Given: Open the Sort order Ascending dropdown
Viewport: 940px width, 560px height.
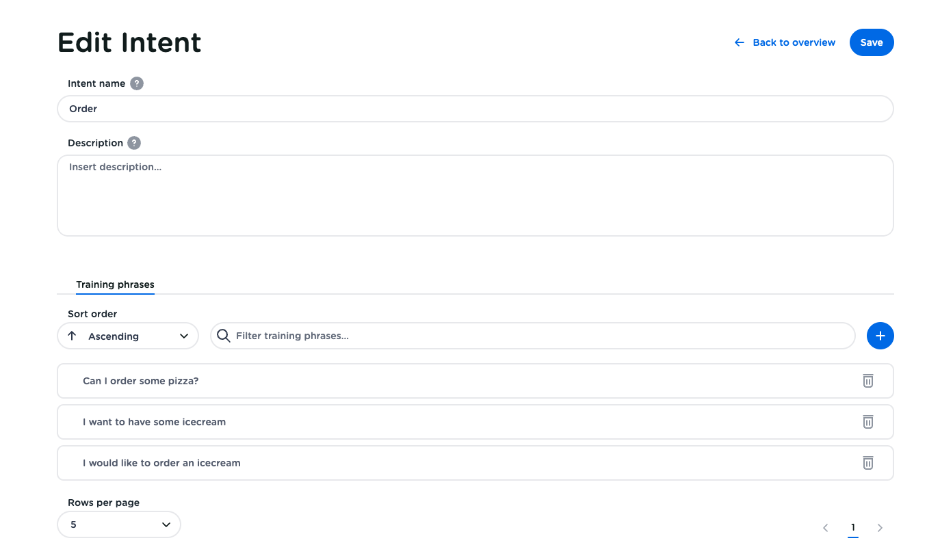Looking at the screenshot, I should click(x=128, y=336).
